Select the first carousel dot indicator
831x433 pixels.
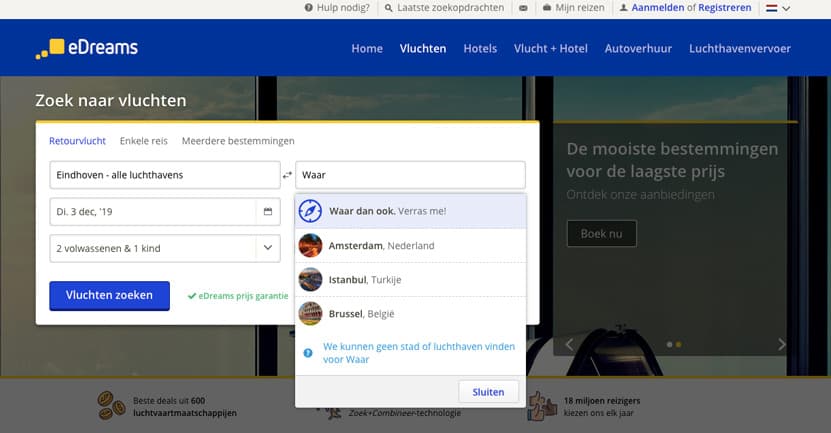669,344
